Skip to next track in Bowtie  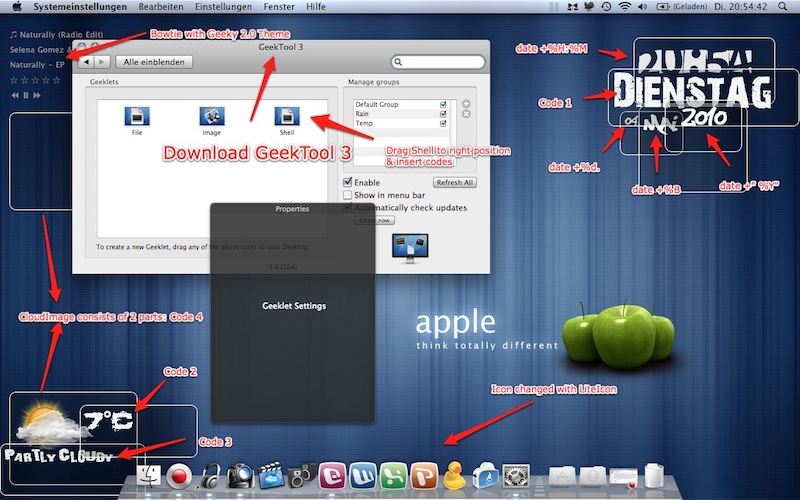(x=37, y=95)
